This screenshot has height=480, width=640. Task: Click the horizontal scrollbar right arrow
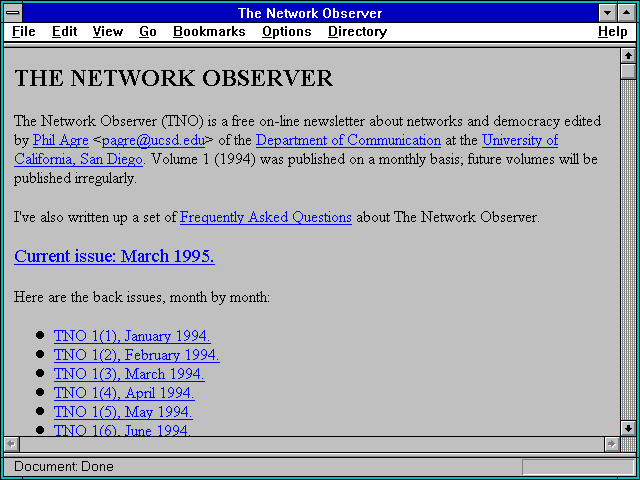[x=611, y=444]
